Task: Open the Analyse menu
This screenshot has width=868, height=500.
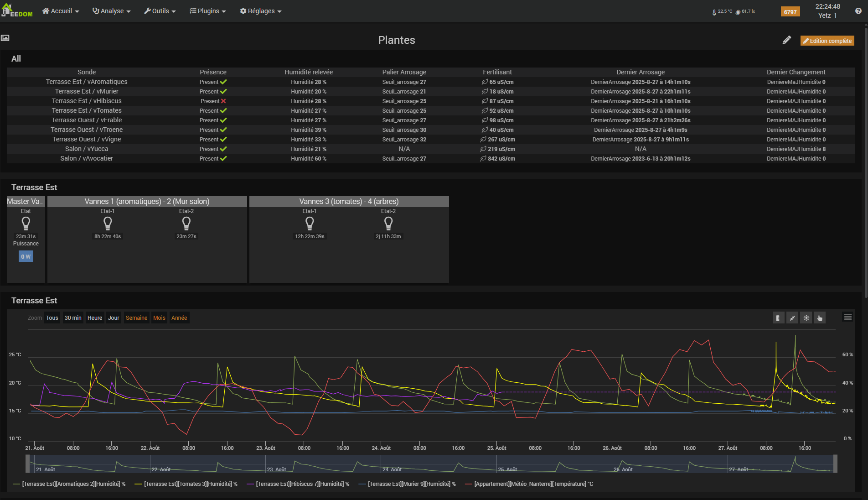Action: (112, 11)
